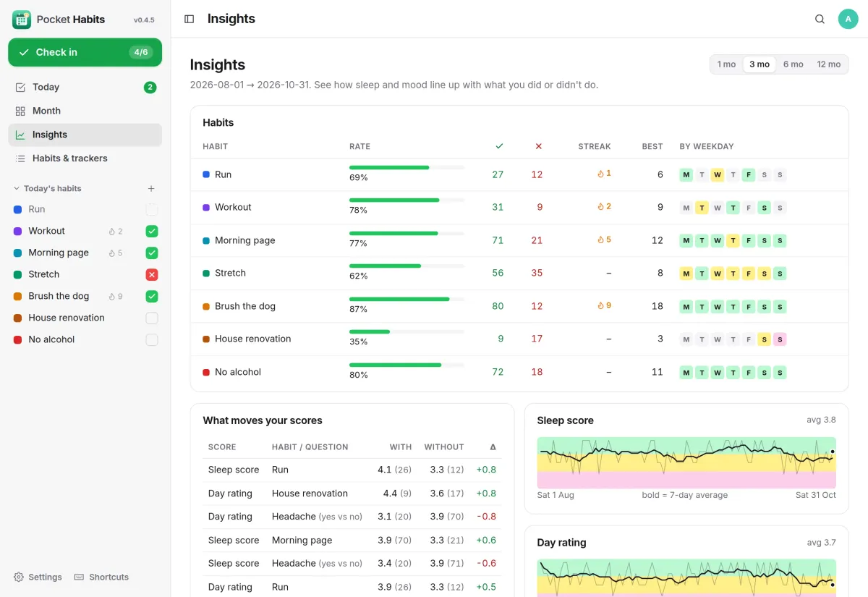
Task: Click the sidebar Brush the dog flame
Action: tap(112, 297)
